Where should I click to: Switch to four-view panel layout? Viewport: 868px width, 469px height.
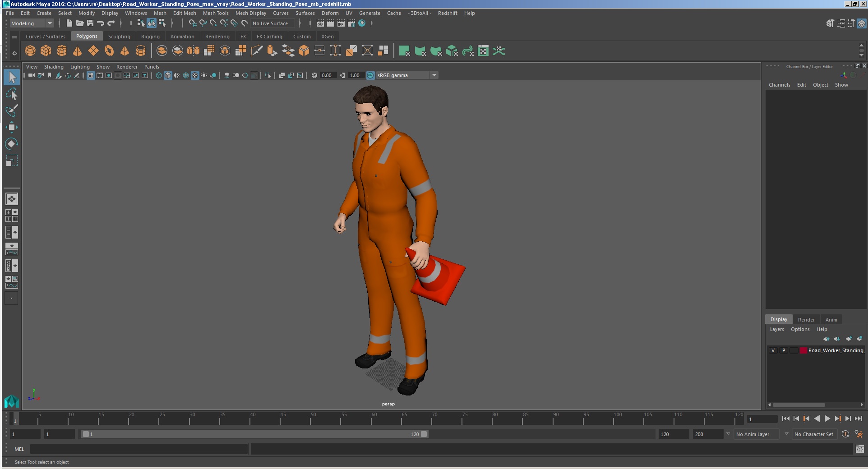click(12, 216)
